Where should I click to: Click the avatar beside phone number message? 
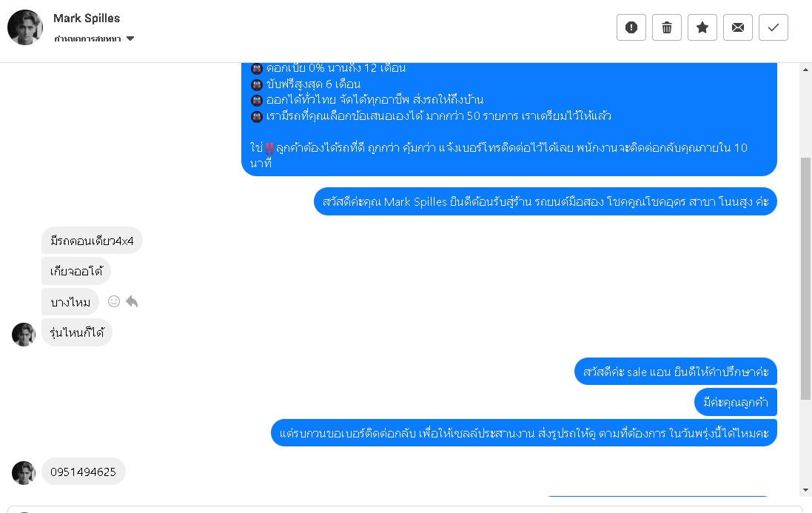[23, 472]
